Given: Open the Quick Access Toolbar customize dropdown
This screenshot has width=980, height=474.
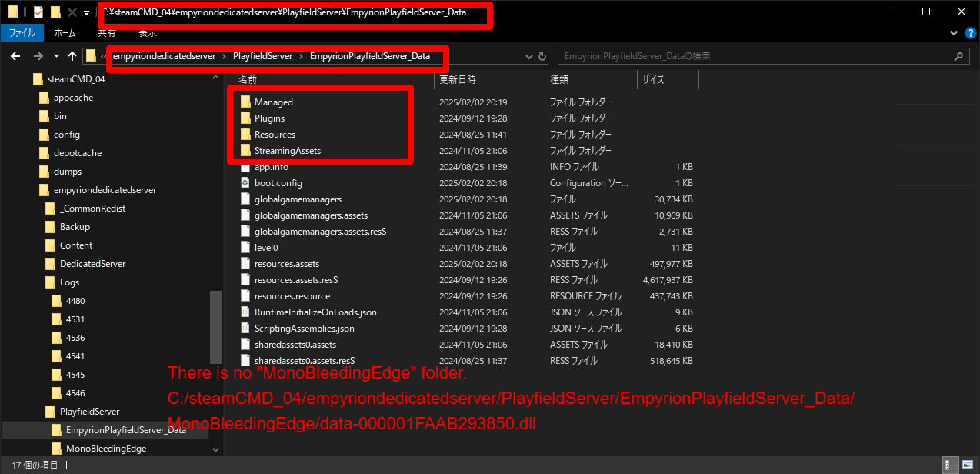Looking at the screenshot, I should coord(86,13).
